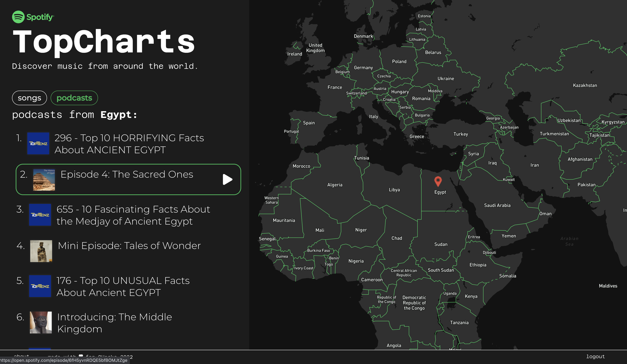Switch to the songs tab
The height and width of the screenshot is (364, 627).
pyautogui.click(x=29, y=98)
